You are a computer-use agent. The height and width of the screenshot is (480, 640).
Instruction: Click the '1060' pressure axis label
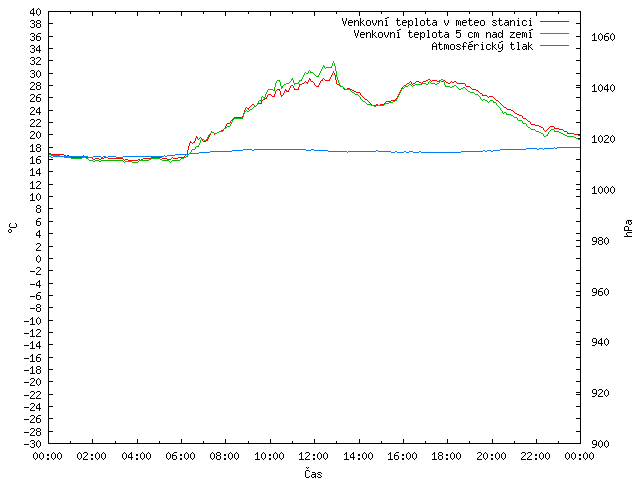(x=603, y=38)
